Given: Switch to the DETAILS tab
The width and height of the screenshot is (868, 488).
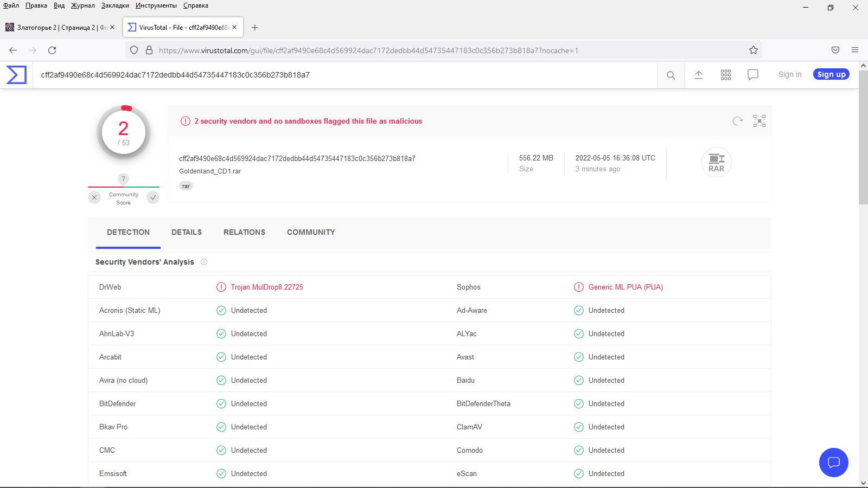Looking at the screenshot, I should [187, 232].
